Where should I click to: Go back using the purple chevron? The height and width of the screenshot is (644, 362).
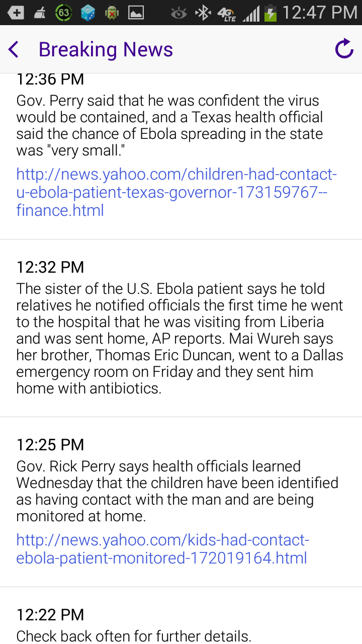click(x=14, y=49)
